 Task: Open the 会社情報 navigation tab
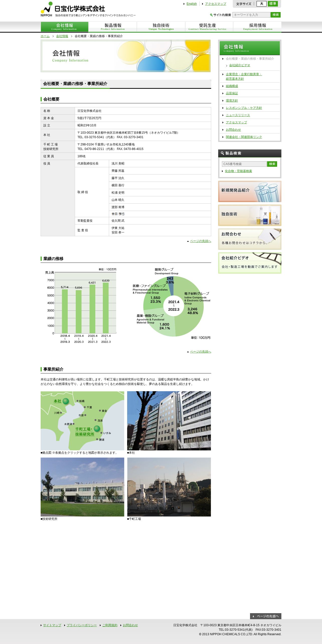(64, 27)
